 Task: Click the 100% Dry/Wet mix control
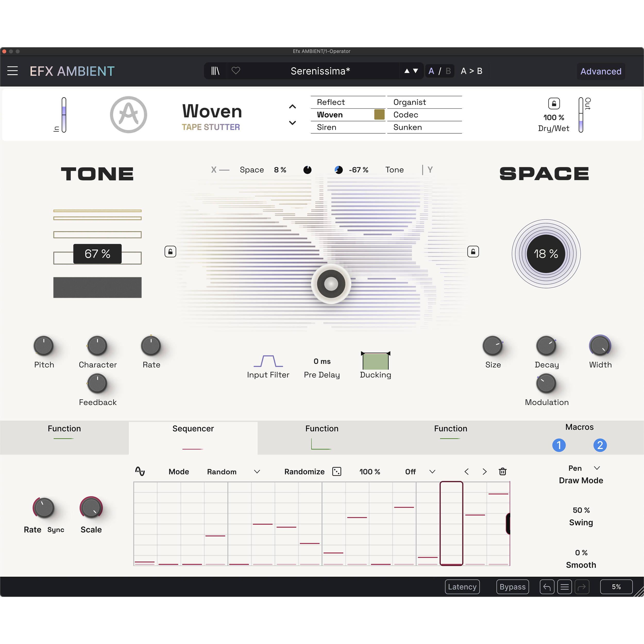tap(553, 118)
